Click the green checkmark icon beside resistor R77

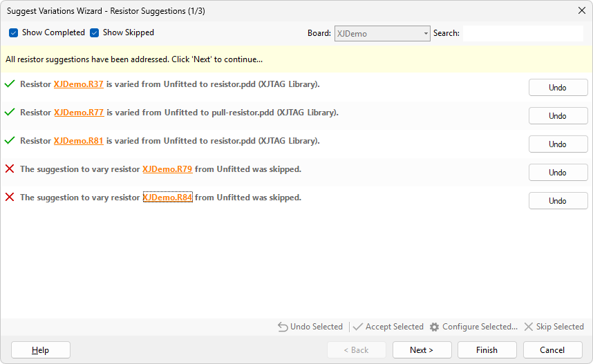click(x=10, y=113)
